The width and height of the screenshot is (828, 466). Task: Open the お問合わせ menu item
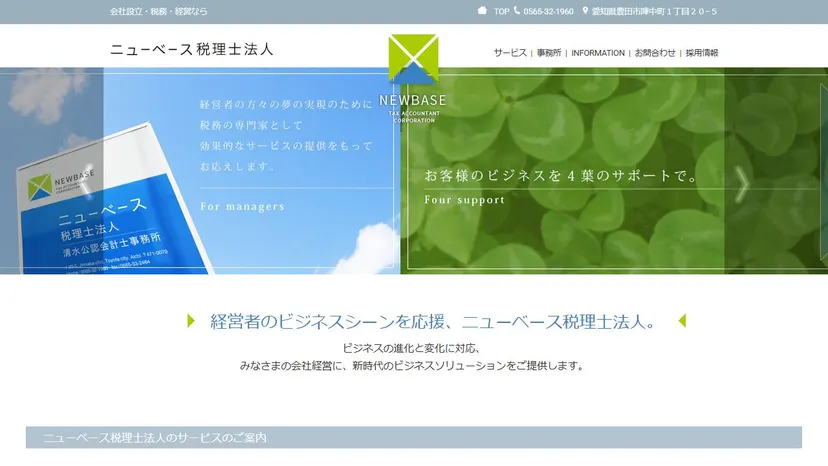[655, 53]
